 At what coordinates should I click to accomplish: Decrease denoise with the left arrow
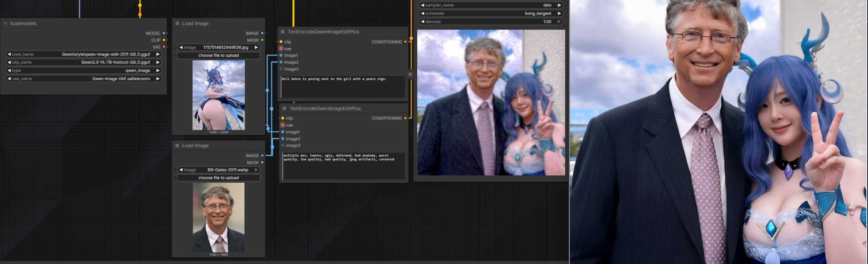tap(422, 21)
